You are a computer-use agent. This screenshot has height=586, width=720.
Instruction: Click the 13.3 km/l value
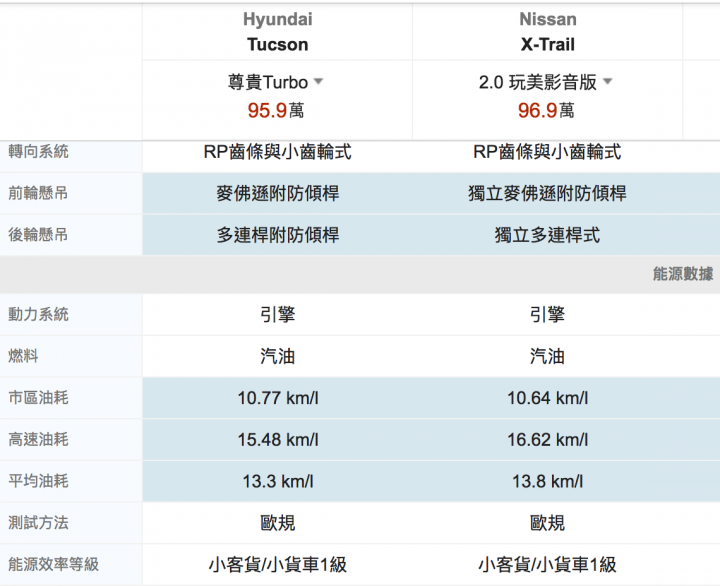[x=278, y=482]
